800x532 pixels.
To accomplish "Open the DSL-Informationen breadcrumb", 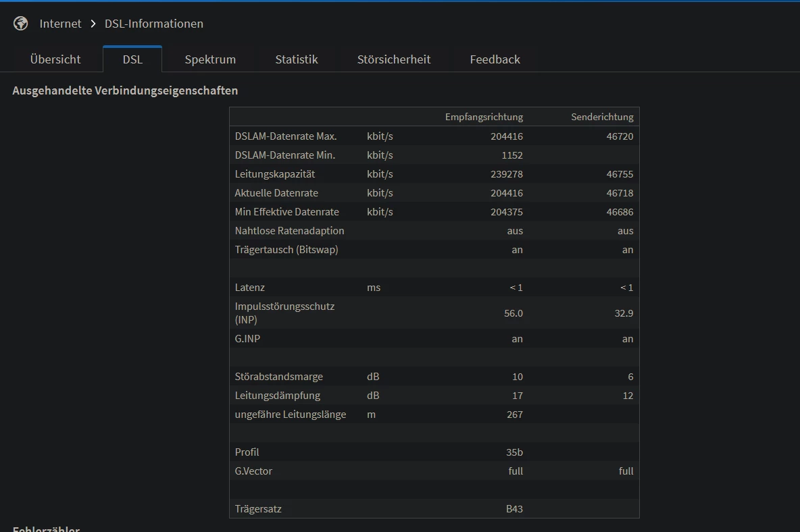I will tap(153, 24).
